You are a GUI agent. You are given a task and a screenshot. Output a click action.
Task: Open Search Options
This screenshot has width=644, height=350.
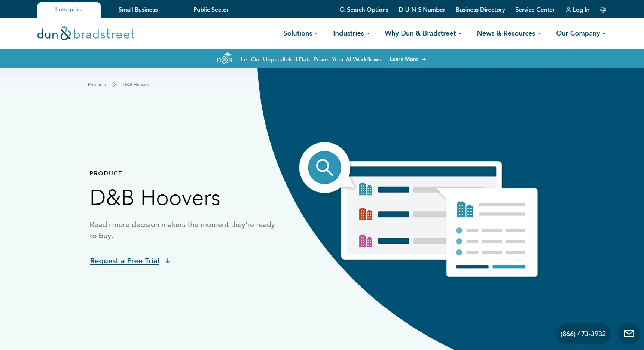364,10
